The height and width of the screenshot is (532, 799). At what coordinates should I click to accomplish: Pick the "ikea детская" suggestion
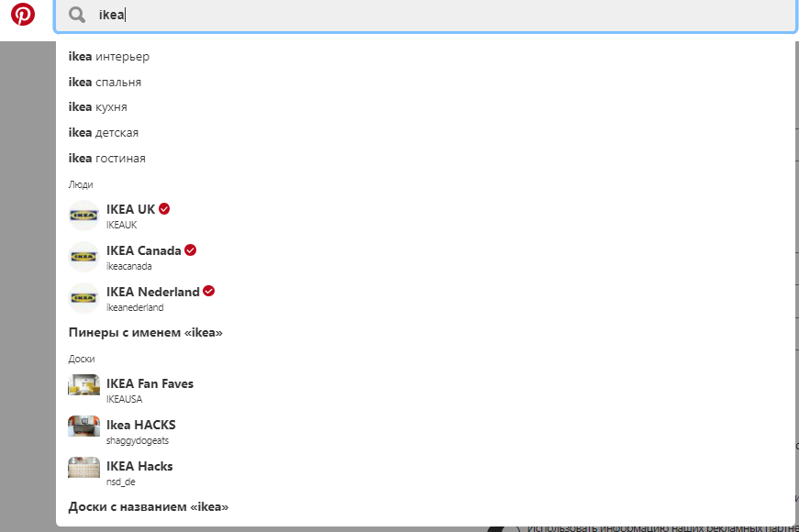click(x=103, y=133)
